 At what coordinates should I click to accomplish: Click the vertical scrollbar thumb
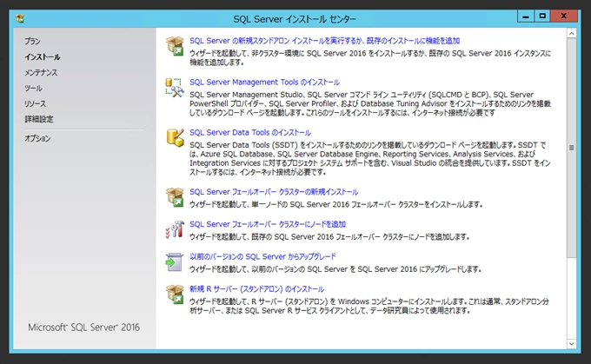coord(571,148)
